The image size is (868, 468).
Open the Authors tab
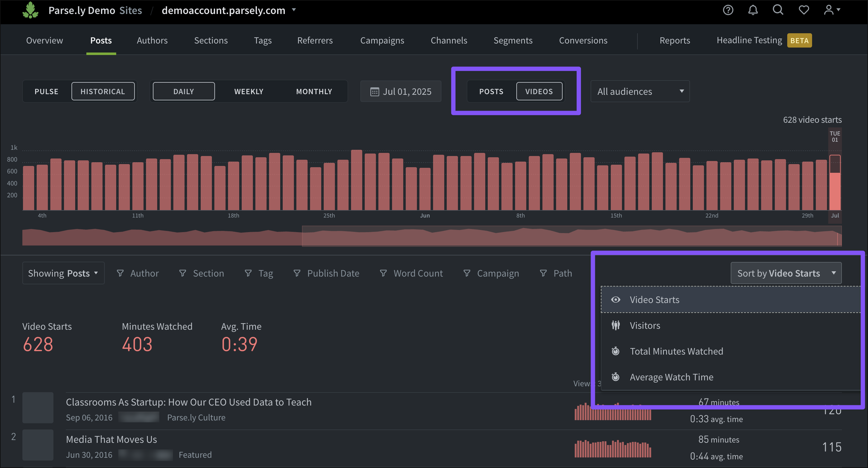point(152,40)
